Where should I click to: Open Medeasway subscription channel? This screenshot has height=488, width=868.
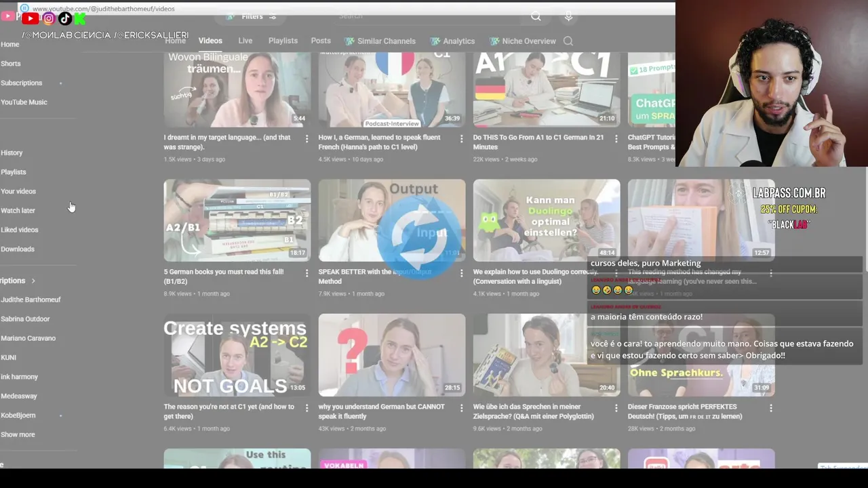tap(18, 396)
